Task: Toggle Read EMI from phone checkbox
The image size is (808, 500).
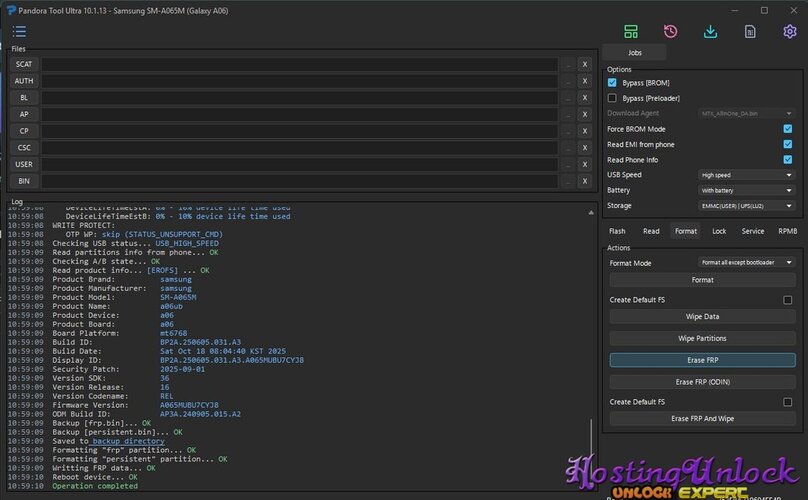Action: point(787,144)
